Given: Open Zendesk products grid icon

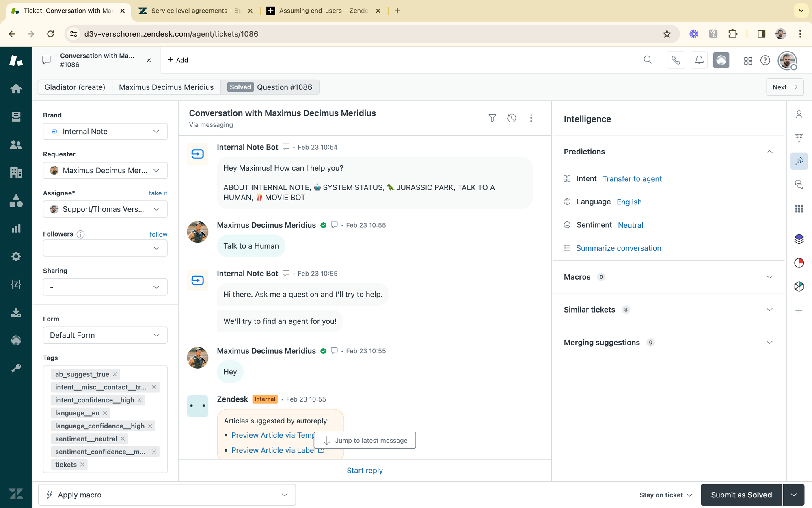Looking at the screenshot, I should 747,61.
